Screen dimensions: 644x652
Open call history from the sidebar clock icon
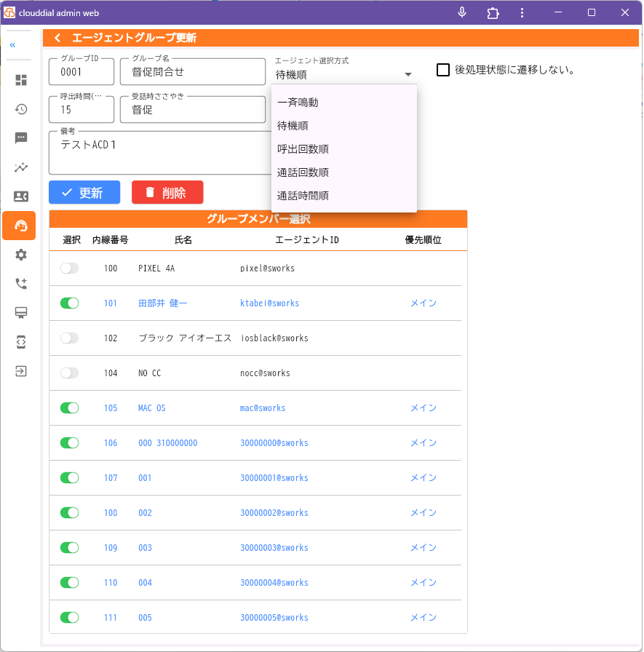pos(20,109)
